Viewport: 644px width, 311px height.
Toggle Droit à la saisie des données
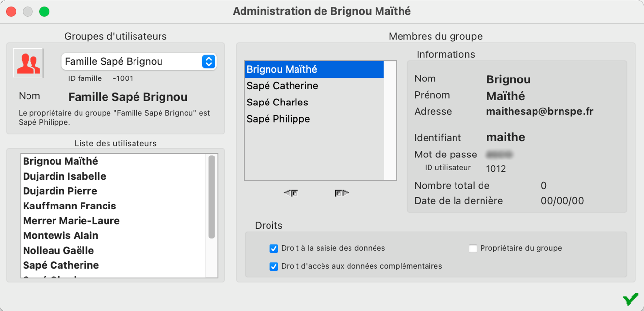coord(274,248)
